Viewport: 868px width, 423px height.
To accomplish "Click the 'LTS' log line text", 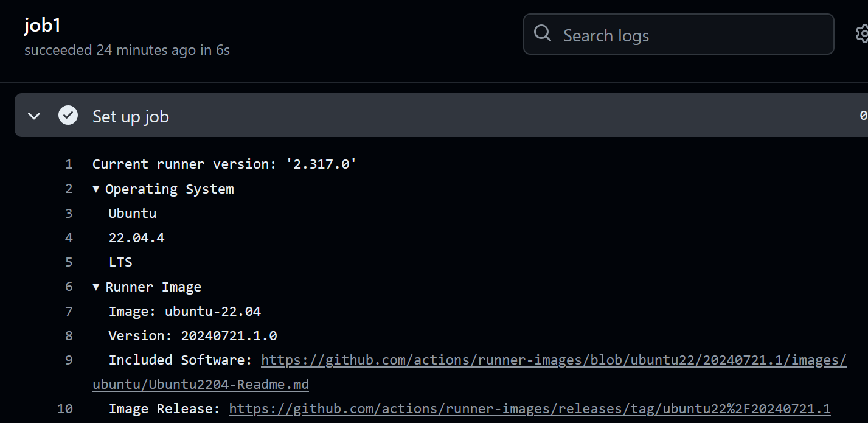I will coord(120,262).
